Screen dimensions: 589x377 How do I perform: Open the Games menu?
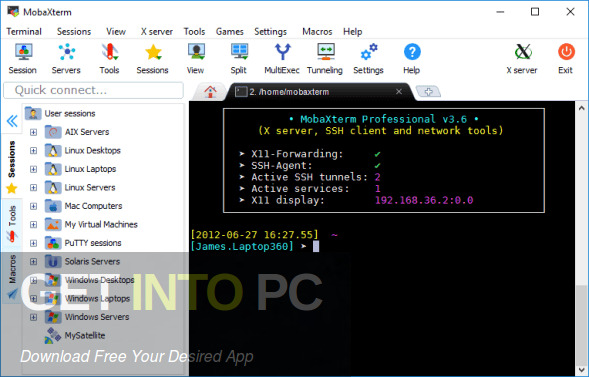[x=230, y=32]
